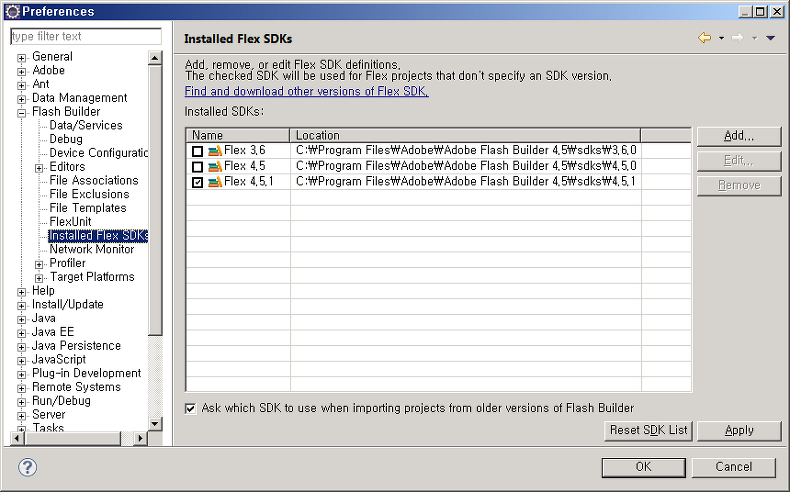Viewport: 790px width, 492px height.
Task: Click the forward navigation arrow icon
Action: pos(738,38)
